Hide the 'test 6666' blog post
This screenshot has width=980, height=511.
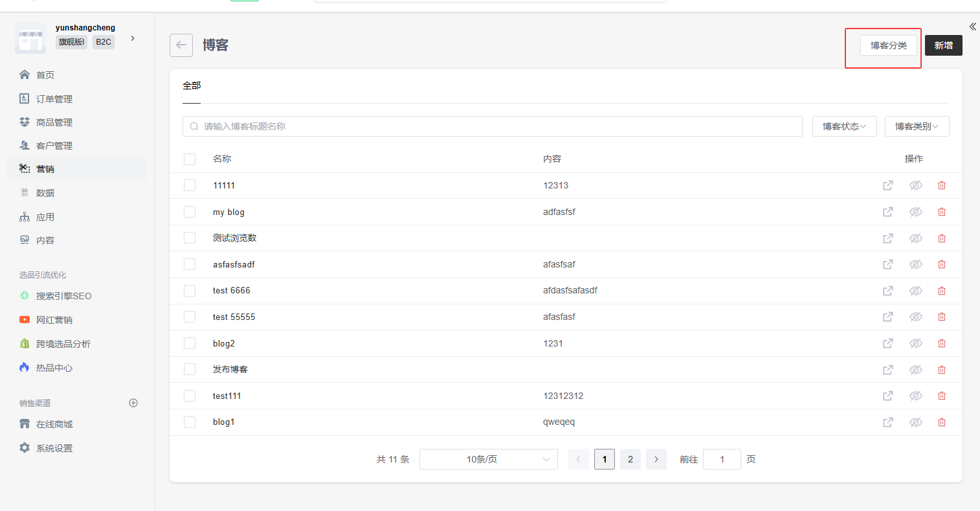click(915, 291)
